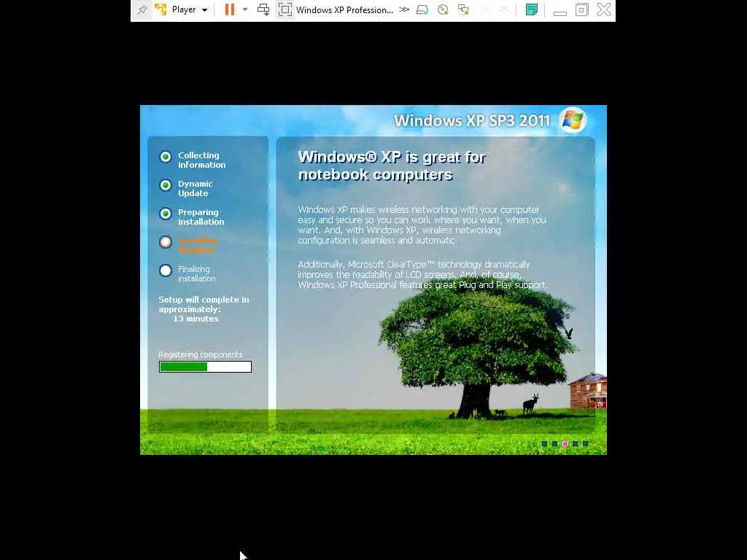This screenshot has height=560, width=747.
Task: Click the 'Finalizing installation' label
Action: (x=197, y=274)
